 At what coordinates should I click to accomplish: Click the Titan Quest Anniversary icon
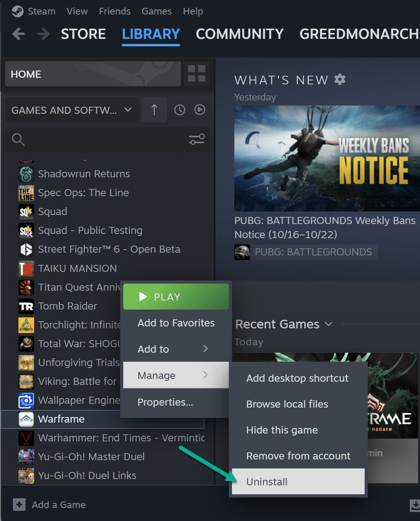pos(26,287)
